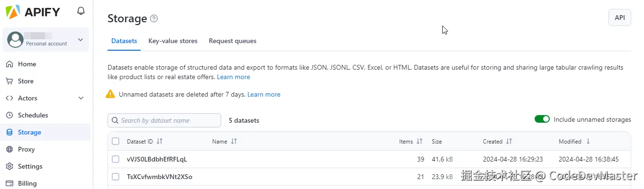Open Learn more link about datasets
Screen dimensions: 644x189
[x=233, y=77]
